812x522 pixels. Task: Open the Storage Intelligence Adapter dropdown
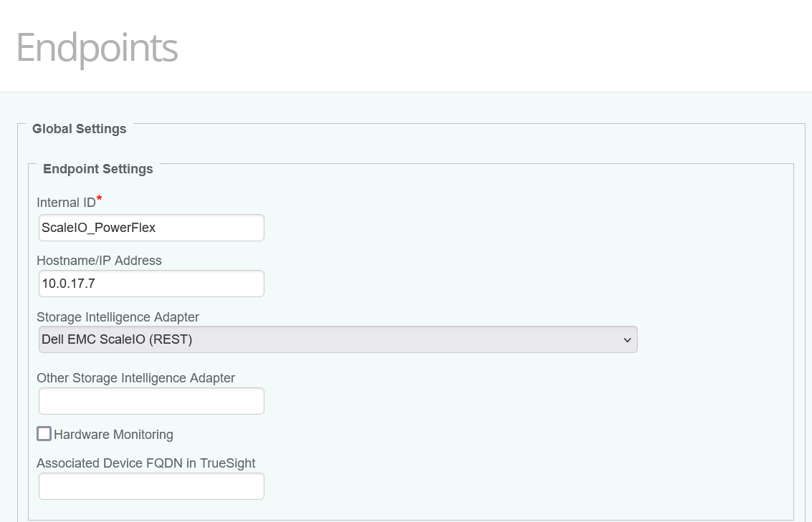point(337,339)
